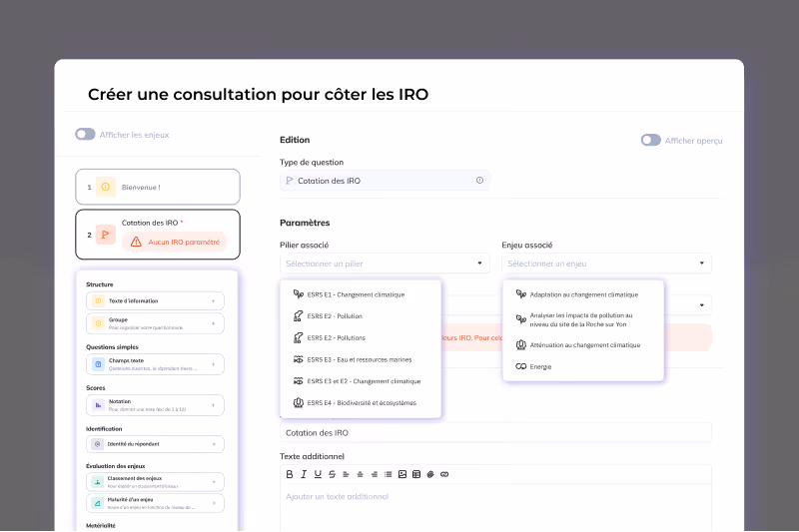Add Classement des enjeux block
The width and height of the screenshot is (799, 532).
click(155, 482)
